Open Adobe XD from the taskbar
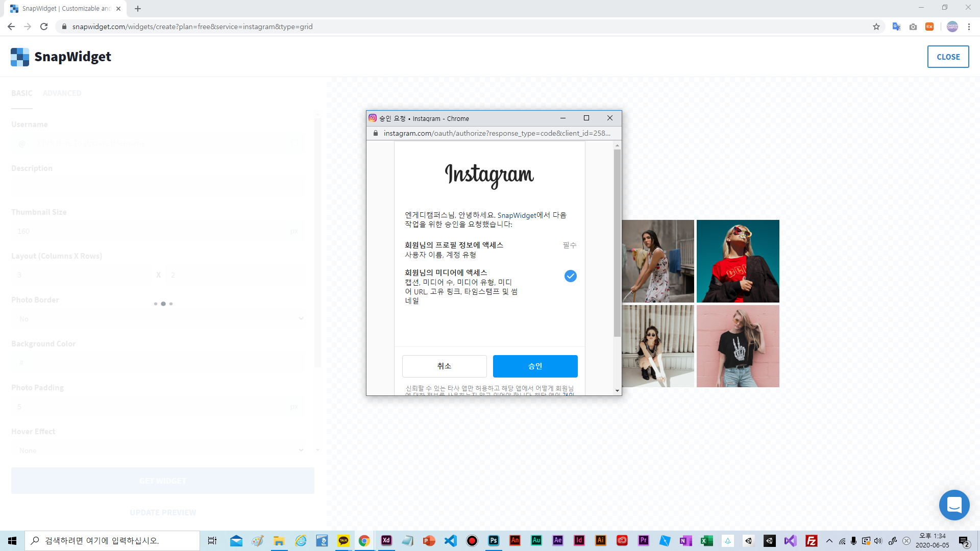The height and width of the screenshot is (551, 980). 386,541
